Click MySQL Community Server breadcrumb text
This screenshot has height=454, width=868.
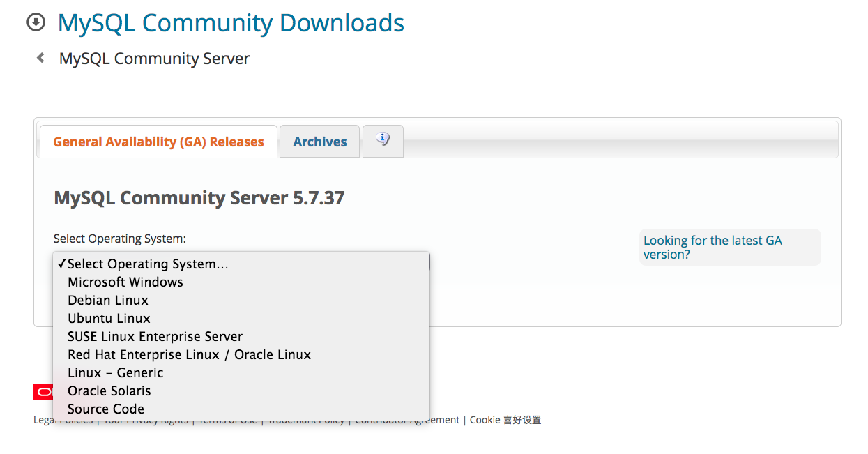tap(154, 59)
